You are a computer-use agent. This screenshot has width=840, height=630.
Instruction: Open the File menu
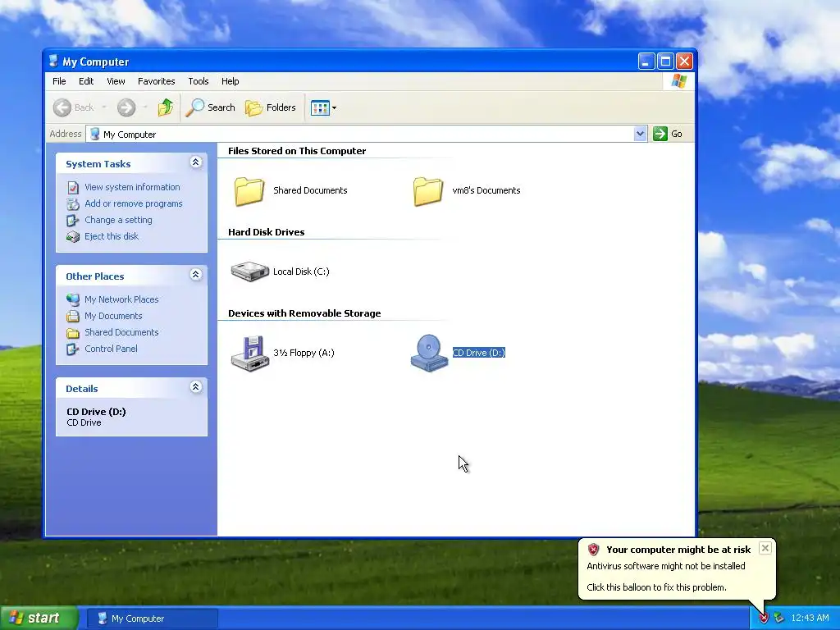point(59,81)
